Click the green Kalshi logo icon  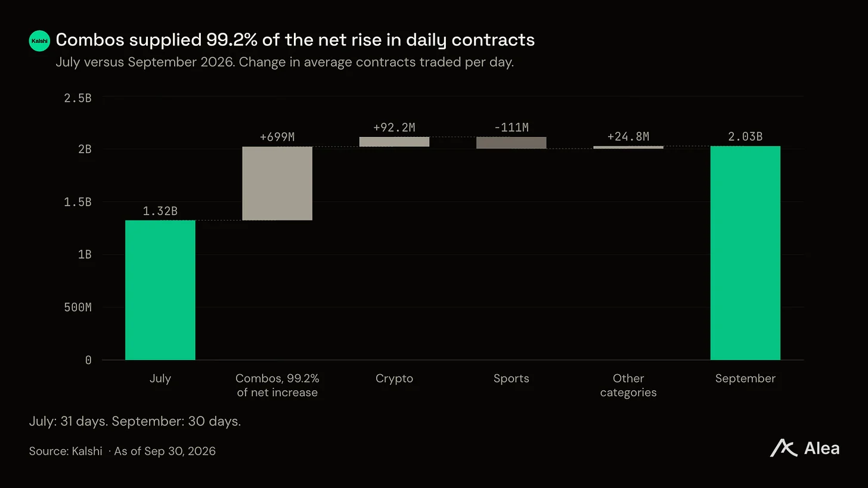pos(39,41)
